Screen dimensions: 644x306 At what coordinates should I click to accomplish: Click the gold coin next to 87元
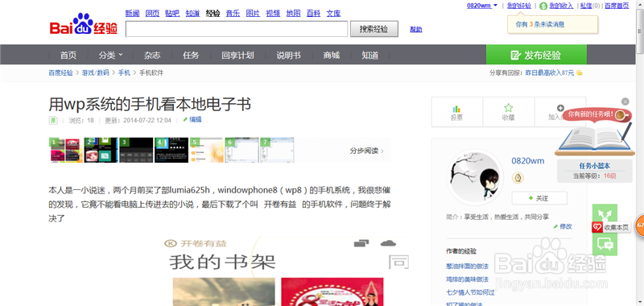[579, 73]
